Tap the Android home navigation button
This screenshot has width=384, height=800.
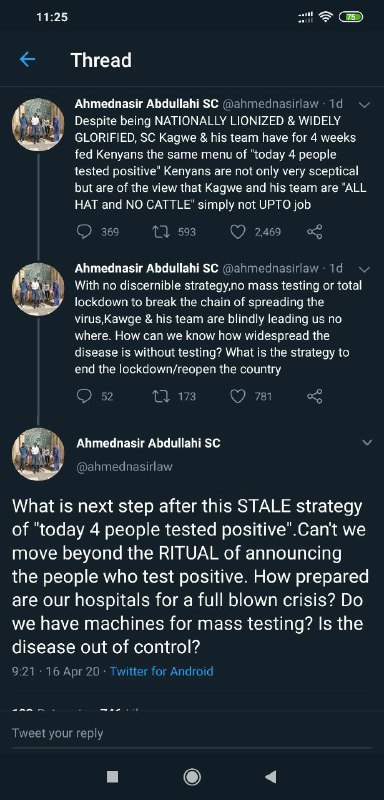click(x=192, y=777)
